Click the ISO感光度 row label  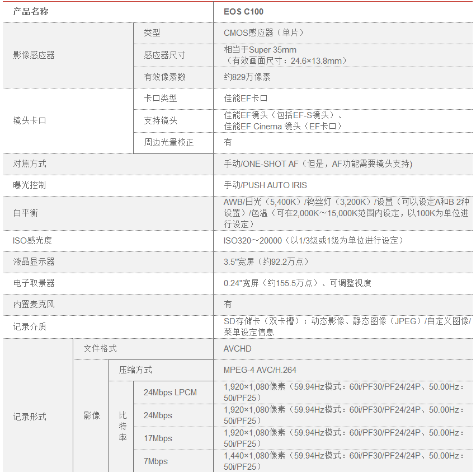(32, 241)
